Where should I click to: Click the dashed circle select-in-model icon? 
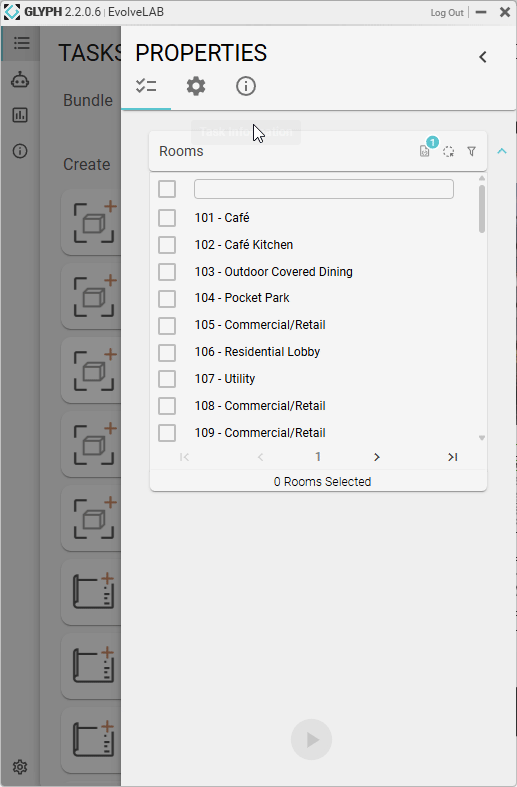pos(449,152)
